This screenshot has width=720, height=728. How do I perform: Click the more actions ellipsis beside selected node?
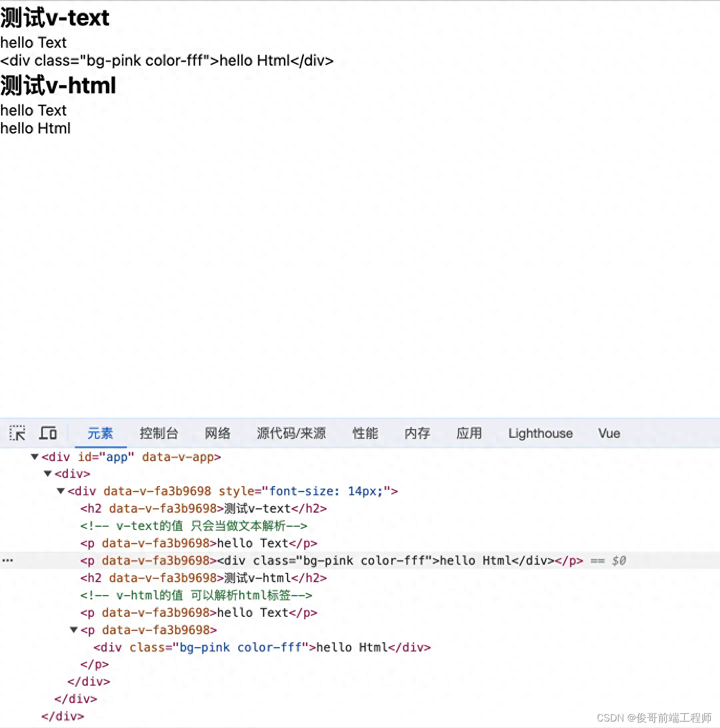coord(7,560)
